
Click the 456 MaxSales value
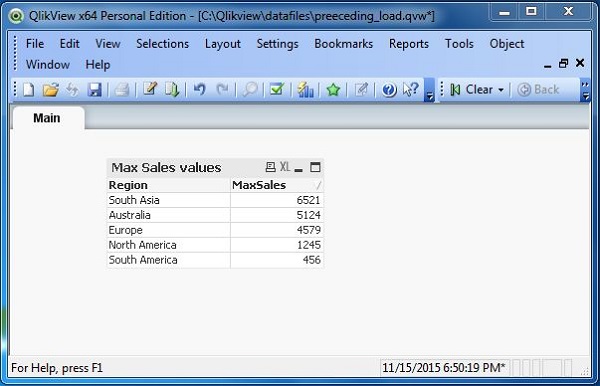[x=277, y=260]
